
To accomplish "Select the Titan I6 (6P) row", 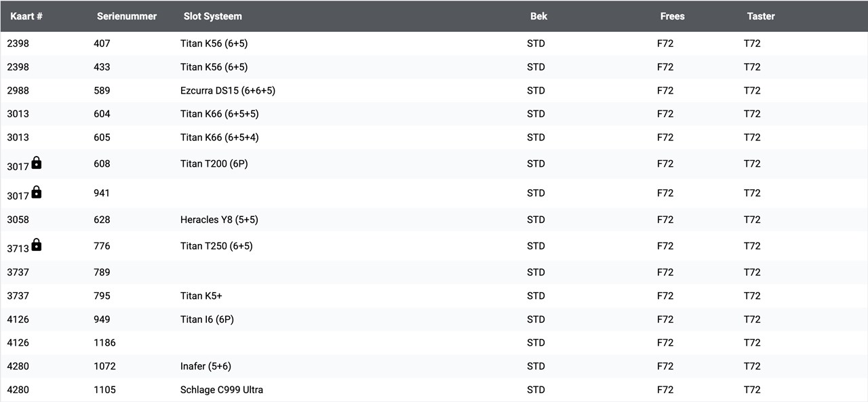I will point(434,319).
